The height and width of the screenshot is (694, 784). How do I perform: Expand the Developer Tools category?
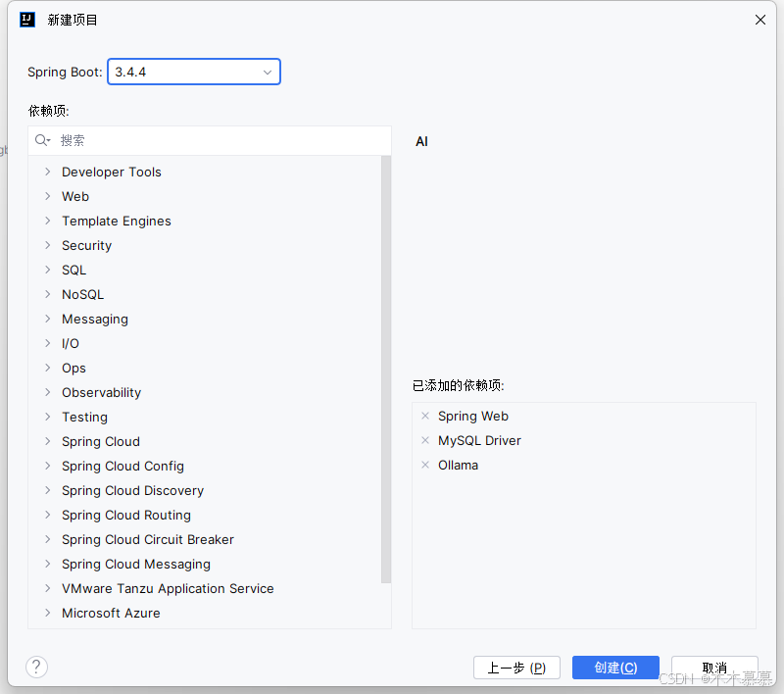pyautogui.click(x=47, y=172)
